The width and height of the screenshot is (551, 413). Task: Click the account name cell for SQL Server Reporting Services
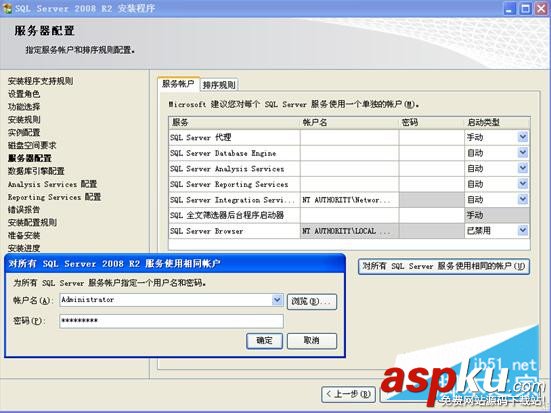349,184
